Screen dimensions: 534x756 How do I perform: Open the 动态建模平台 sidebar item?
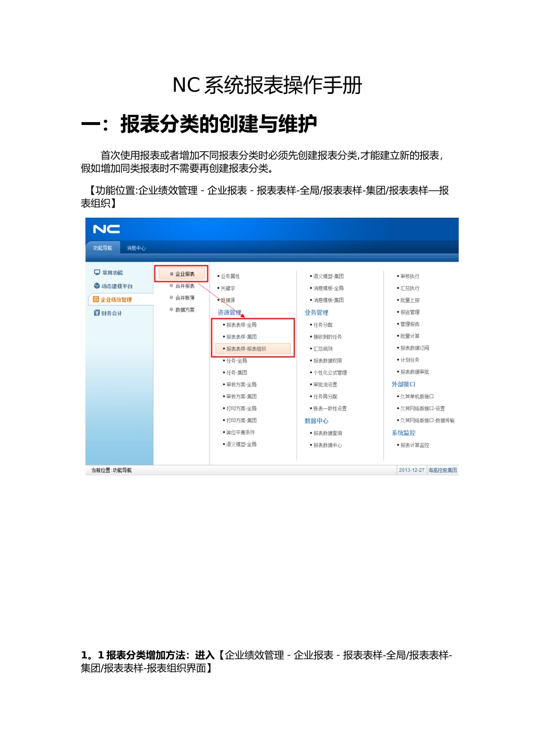tap(117, 286)
